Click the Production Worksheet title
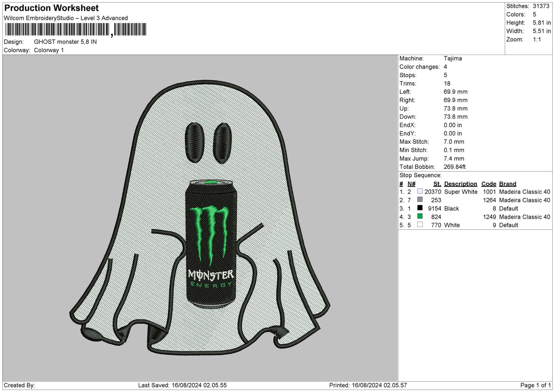 pyautogui.click(x=51, y=8)
